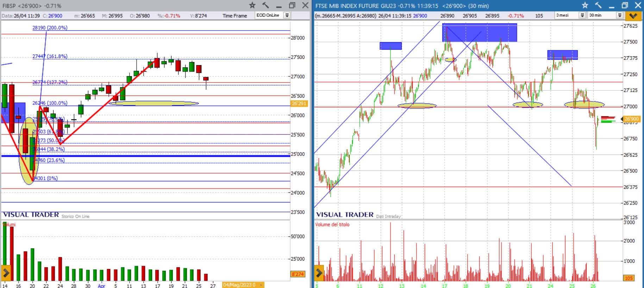Click the 26'890 value in FTSE MIB data bar
This screenshot has height=288, width=644.
click(x=447, y=16)
